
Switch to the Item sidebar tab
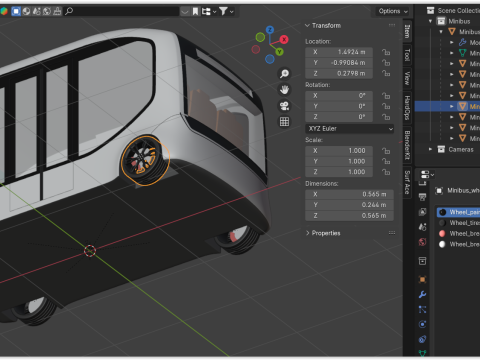click(x=407, y=31)
